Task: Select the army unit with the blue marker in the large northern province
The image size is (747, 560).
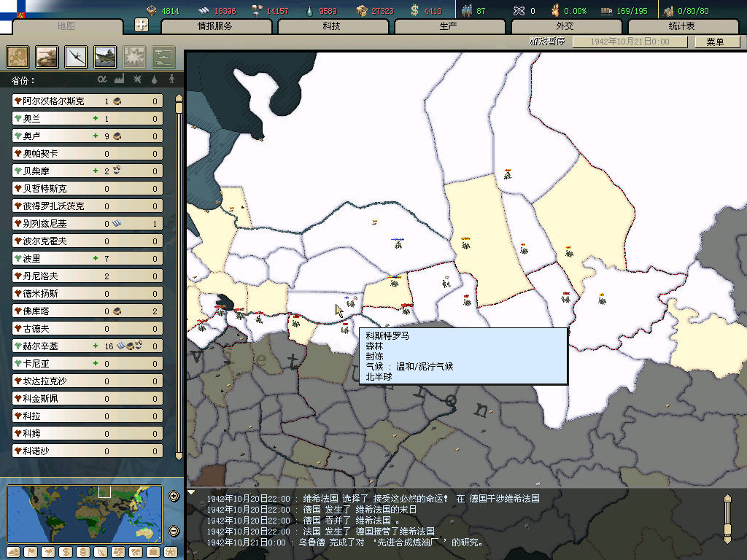Action: pyautogui.click(x=398, y=243)
